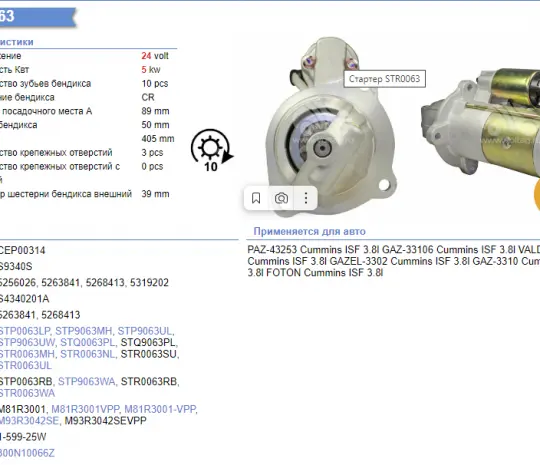Click the '3 pcs' mounting holes value
Image resolution: width=540 pixels, height=465 pixels.
[x=152, y=152]
